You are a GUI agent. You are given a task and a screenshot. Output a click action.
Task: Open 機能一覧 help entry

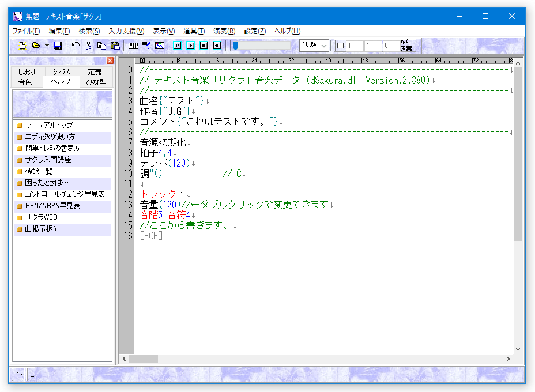point(62,171)
